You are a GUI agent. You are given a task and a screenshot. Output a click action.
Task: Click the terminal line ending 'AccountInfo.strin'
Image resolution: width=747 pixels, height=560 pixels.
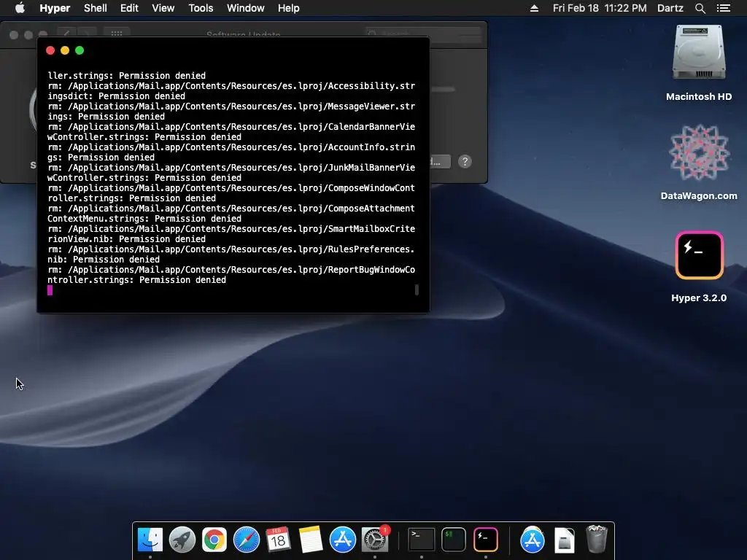[x=231, y=147]
